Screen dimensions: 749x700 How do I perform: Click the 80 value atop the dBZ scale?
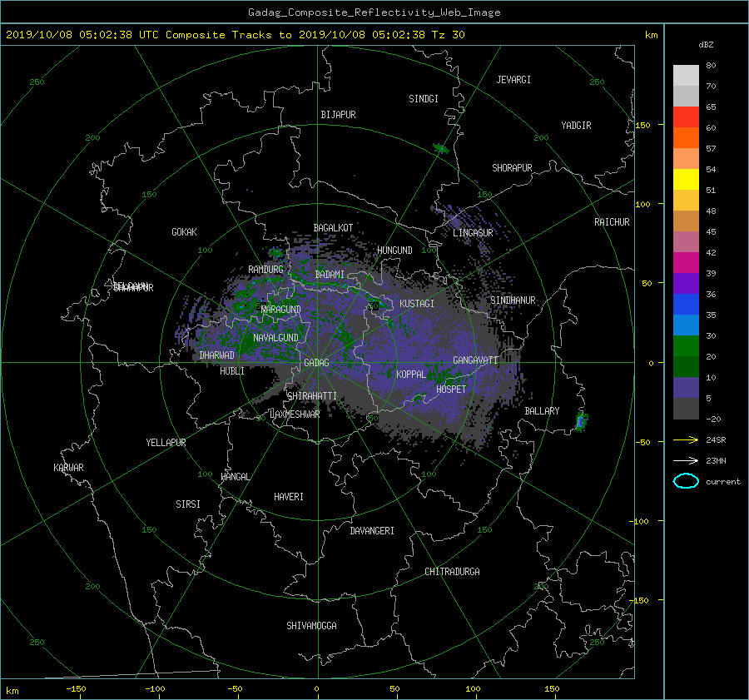click(x=711, y=66)
